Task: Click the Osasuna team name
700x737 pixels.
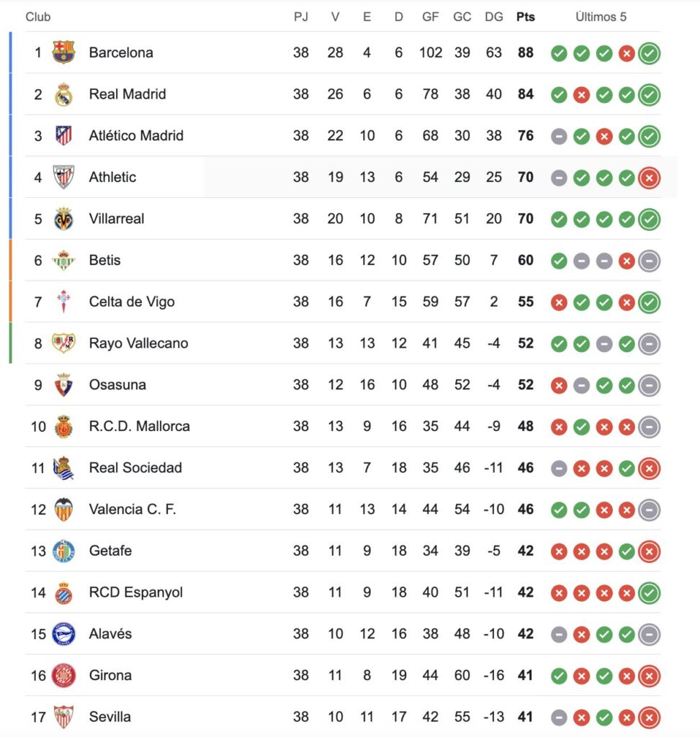Action: [117, 384]
